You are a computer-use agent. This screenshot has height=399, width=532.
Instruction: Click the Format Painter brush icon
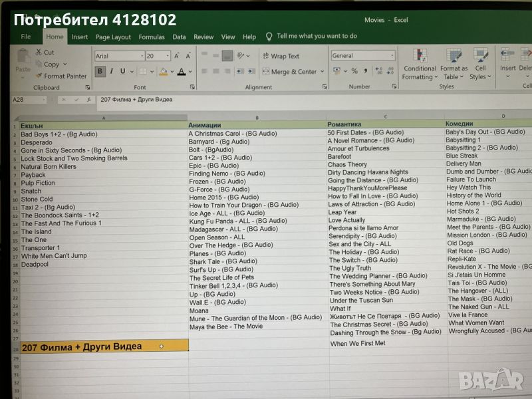[38, 76]
